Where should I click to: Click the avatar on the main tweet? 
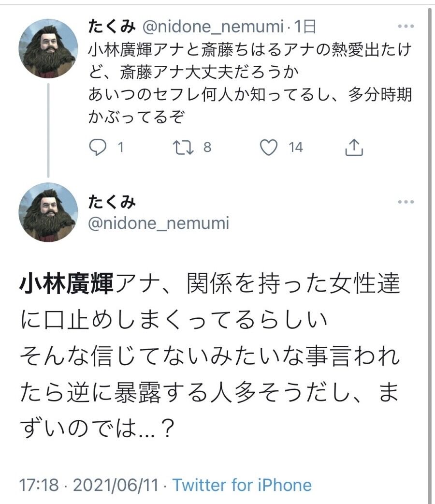pyautogui.click(x=48, y=212)
